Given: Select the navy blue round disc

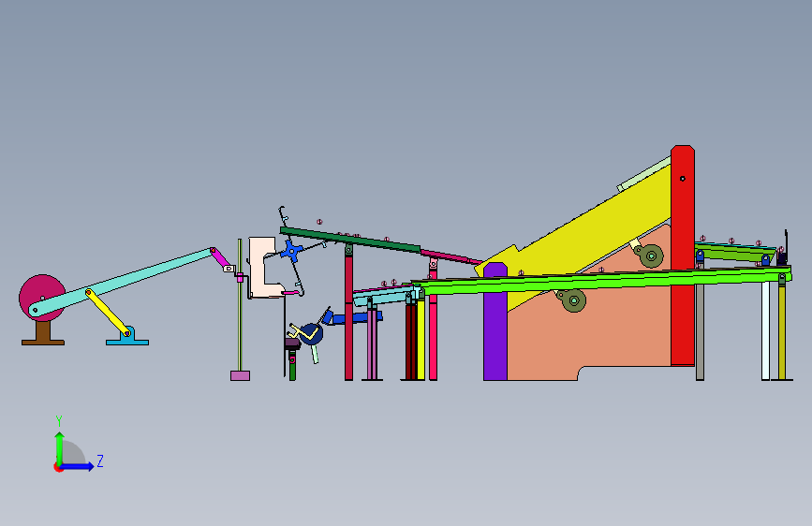Looking at the screenshot, I should tap(311, 334).
